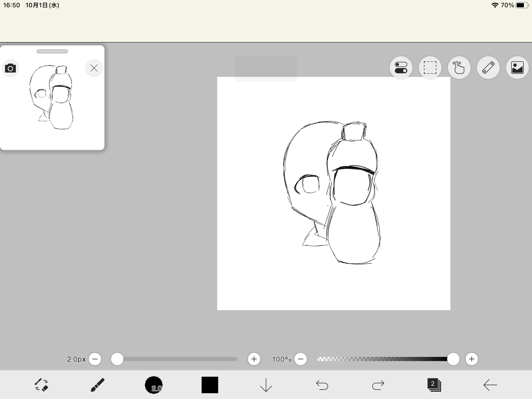
Task: Tap the drawing canvas
Action: tap(334, 193)
